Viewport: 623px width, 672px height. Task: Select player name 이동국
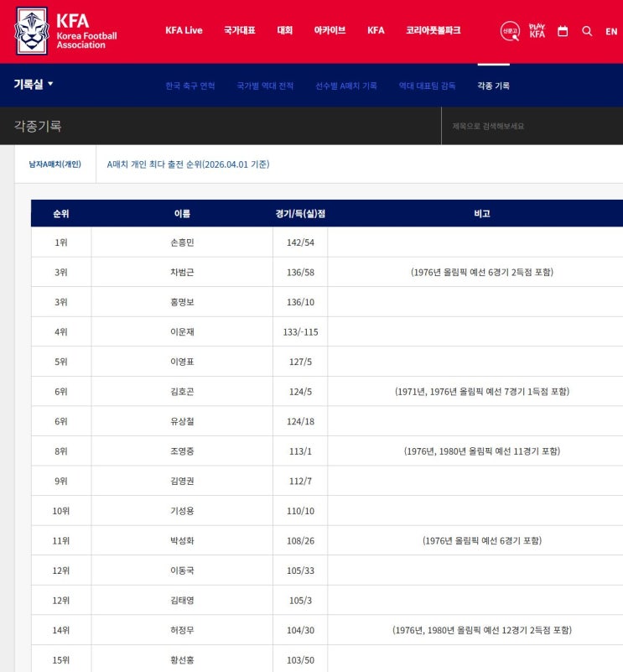[182, 570]
